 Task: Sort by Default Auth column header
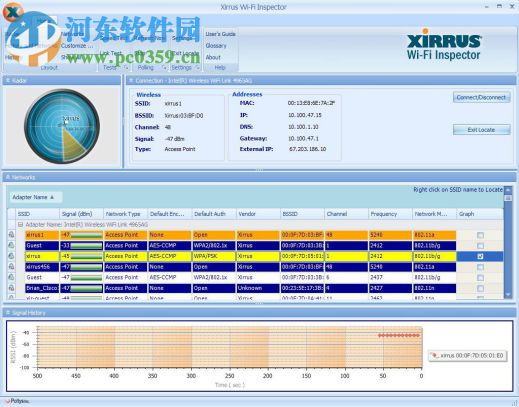coord(214,214)
